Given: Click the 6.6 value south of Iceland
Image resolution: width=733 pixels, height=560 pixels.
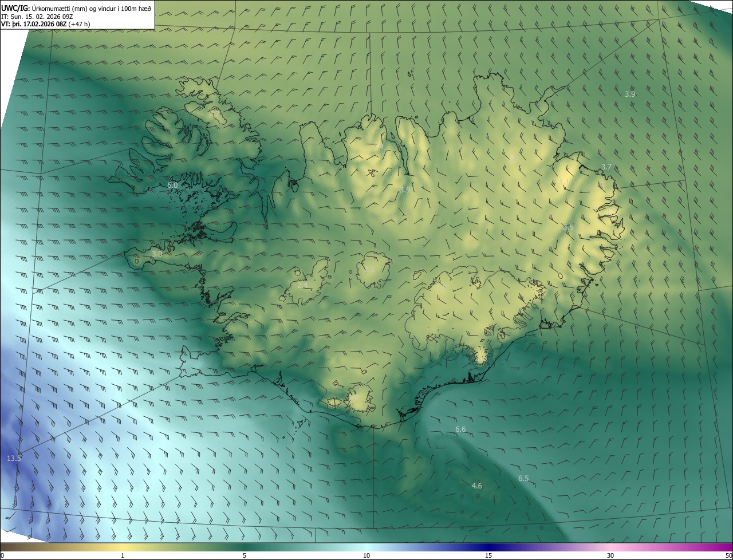Looking at the screenshot, I should point(460,429).
